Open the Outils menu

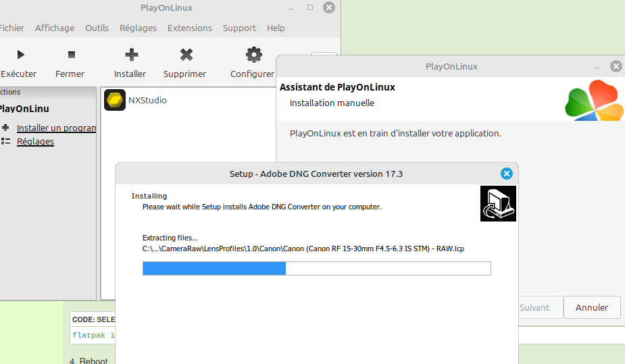pos(97,28)
